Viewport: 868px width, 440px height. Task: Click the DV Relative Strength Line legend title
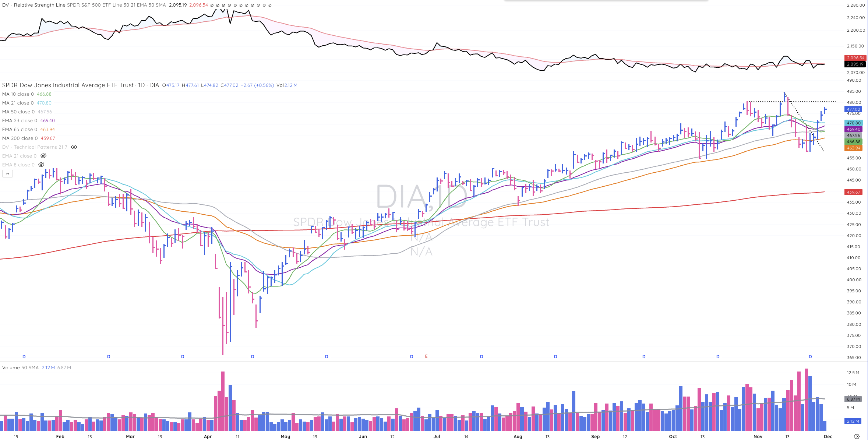[x=33, y=5]
